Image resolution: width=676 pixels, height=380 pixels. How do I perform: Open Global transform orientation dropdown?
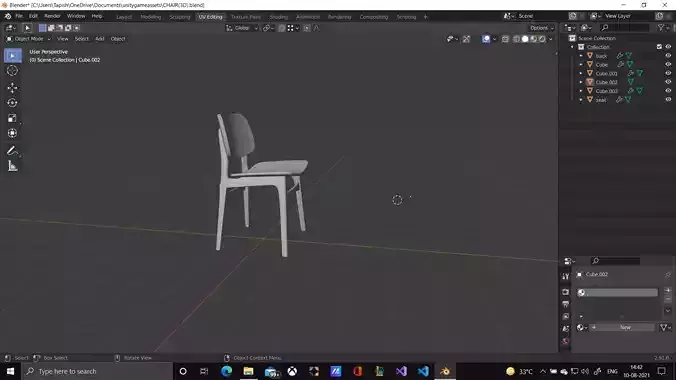click(241, 28)
